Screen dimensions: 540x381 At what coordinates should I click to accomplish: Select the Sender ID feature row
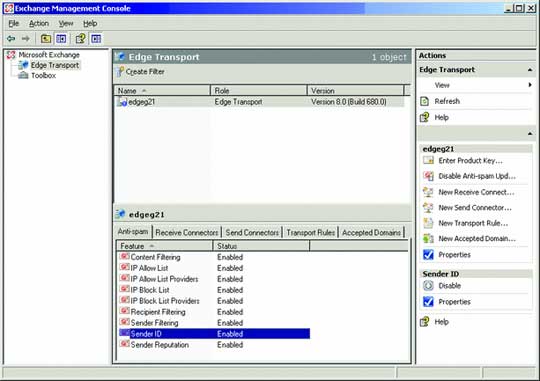214,334
